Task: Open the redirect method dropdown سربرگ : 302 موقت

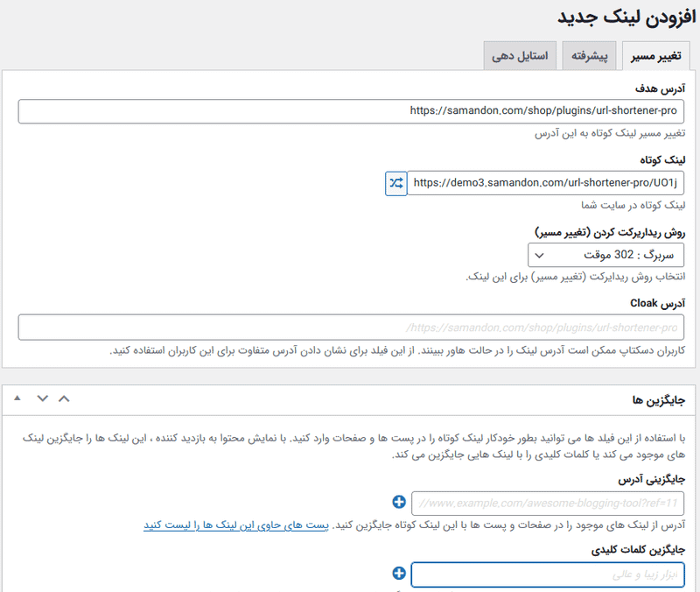Action: click(605, 255)
